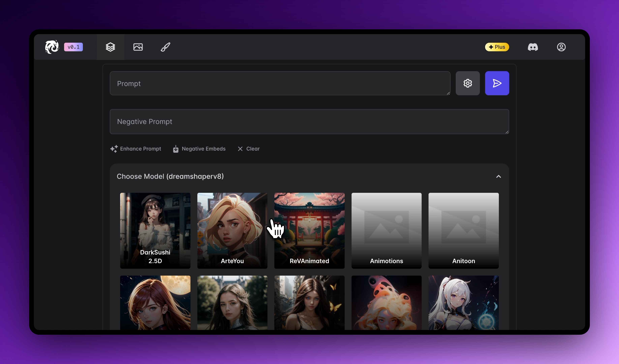Insert Negative Embeds

point(199,149)
